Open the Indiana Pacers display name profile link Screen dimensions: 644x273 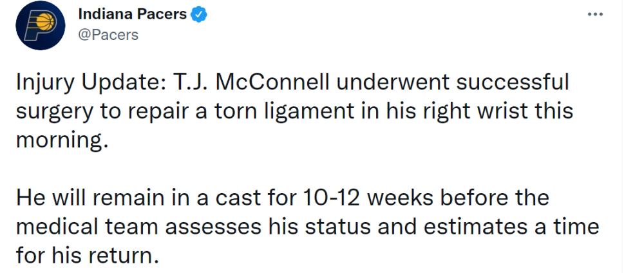132,15
